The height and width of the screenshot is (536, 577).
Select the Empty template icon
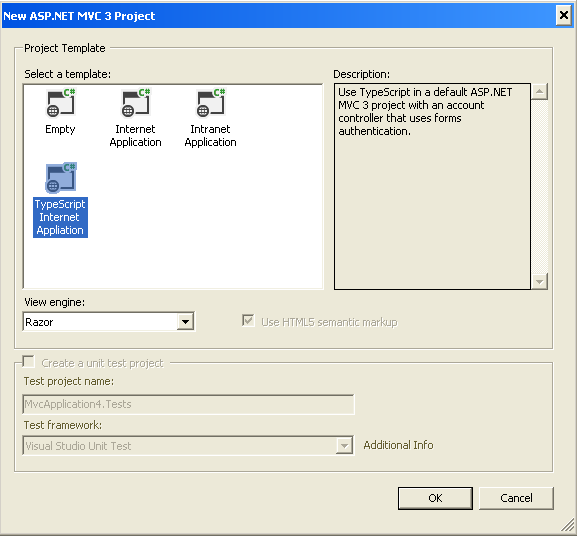[61, 102]
